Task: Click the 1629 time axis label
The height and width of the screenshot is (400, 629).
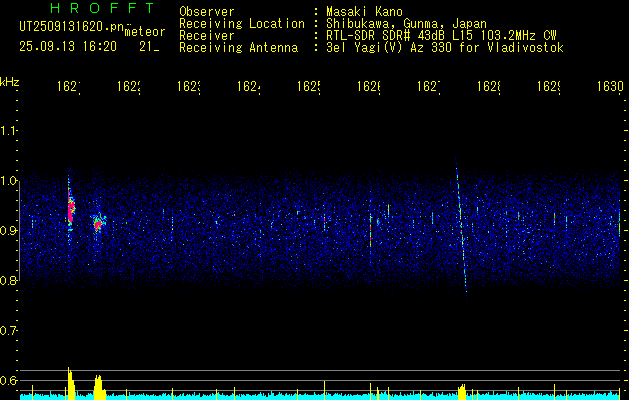Action: click(548, 86)
